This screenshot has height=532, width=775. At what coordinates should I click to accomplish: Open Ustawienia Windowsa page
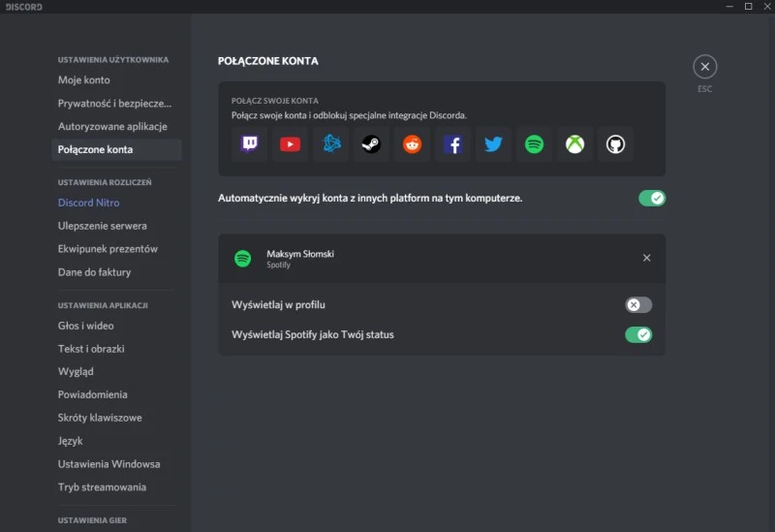(x=116, y=464)
